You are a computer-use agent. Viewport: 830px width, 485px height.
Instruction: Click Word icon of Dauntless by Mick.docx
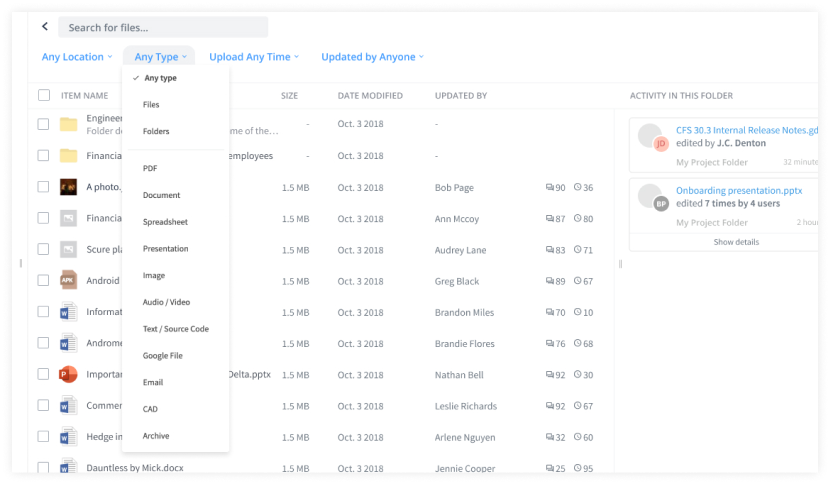[x=68, y=467]
